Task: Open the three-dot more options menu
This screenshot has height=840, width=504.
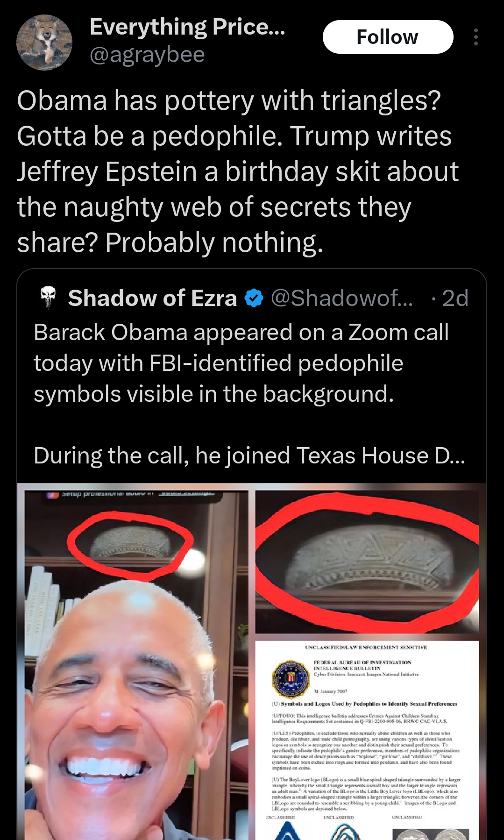Action: (476, 37)
